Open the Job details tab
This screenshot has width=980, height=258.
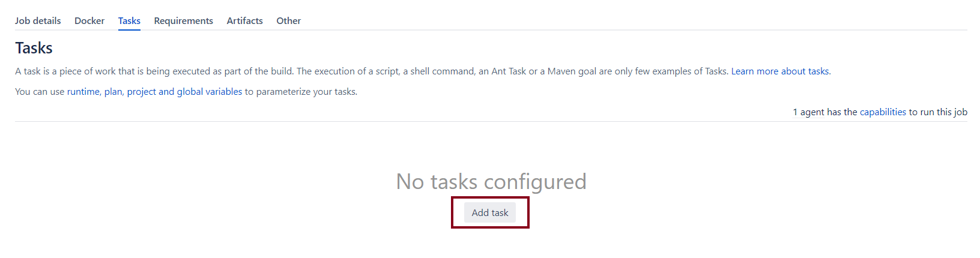38,20
